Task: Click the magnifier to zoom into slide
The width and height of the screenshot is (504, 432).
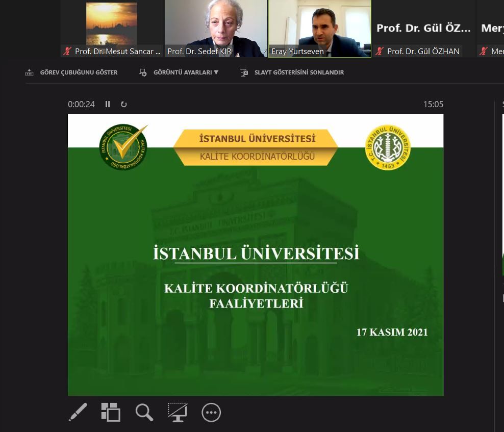Action: click(x=144, y=412)
